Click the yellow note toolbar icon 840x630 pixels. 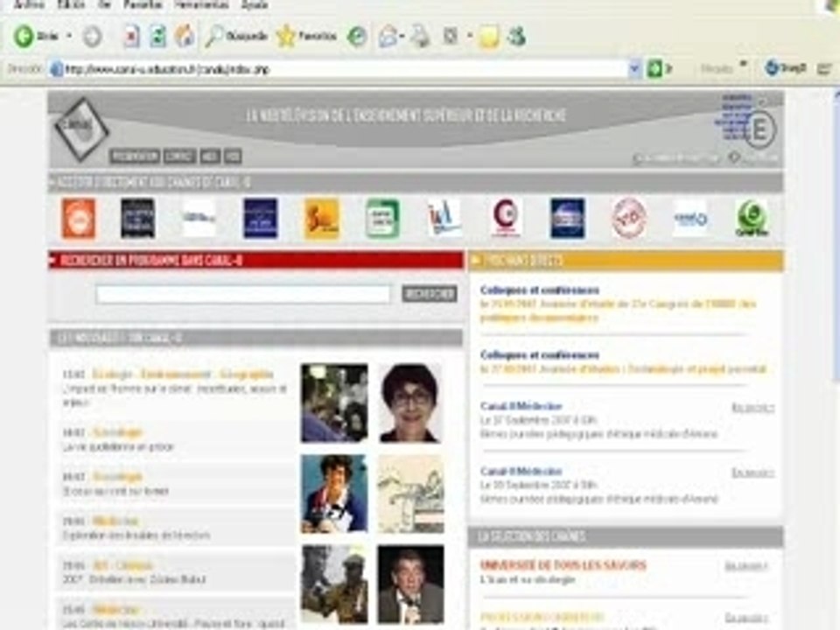tap(488, 37)
